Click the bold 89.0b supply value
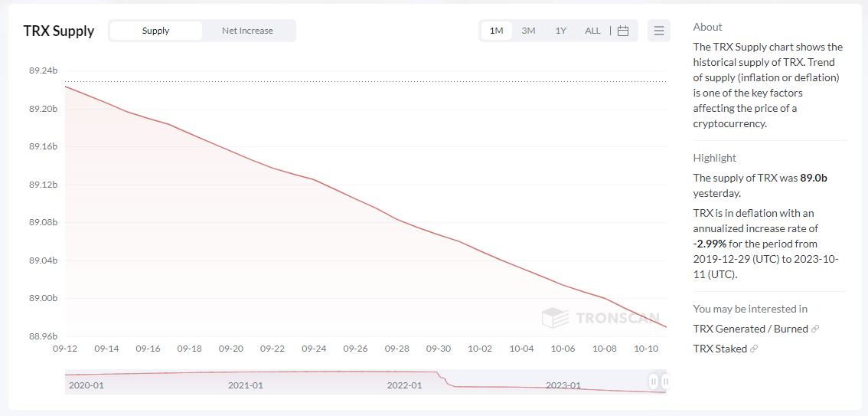Screen dimensions: 868x416 pyautogui.click(x=814, y=179)
